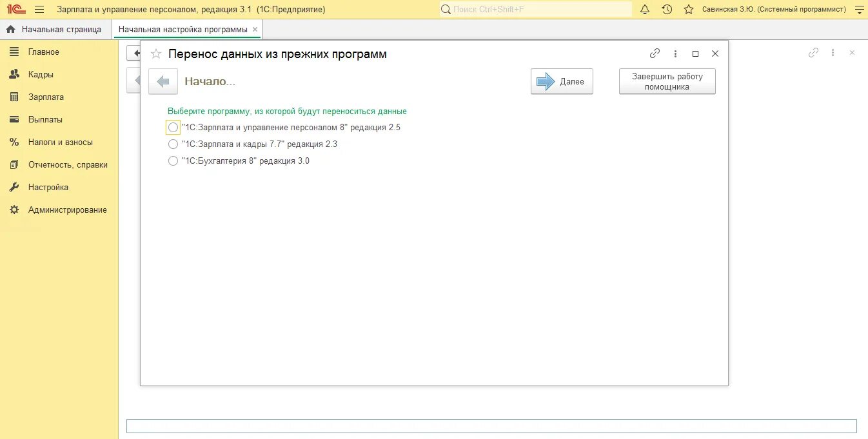This screenshot has height=439, width=868.
Task: Open the Выплаты section
Action: click(45, 119)
